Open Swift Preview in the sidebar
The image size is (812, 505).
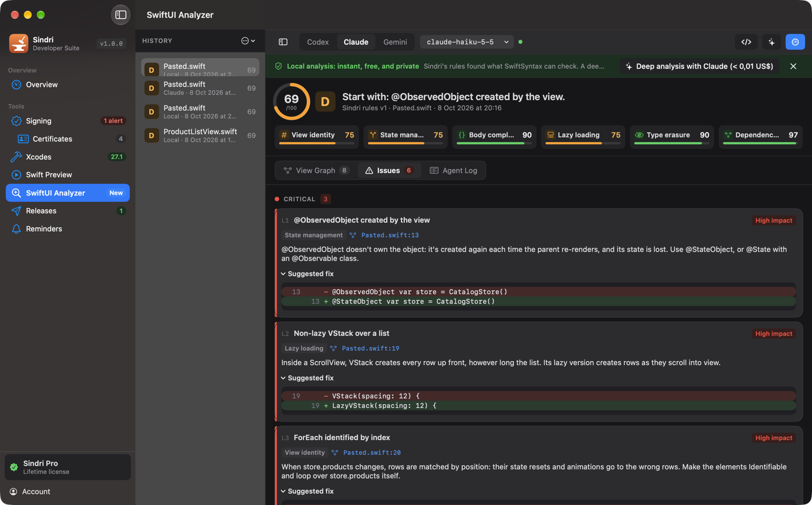(x=68, y=175)
